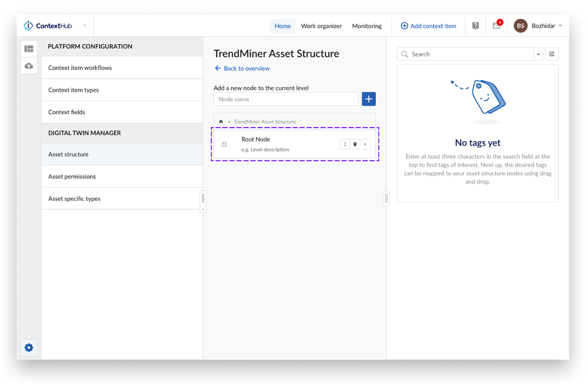Click the reorder arrows on Root Node
588x384 pixels.
(x=345, y=144)
